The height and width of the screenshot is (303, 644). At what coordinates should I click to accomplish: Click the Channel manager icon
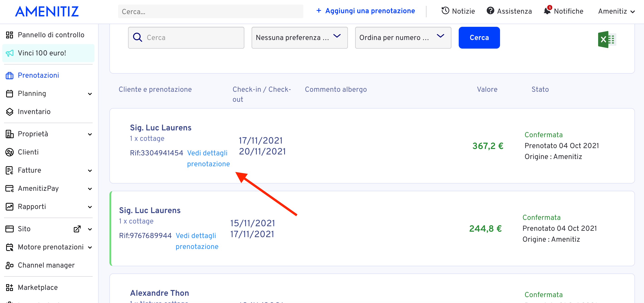pyautogui.click(x=10, y=265)
